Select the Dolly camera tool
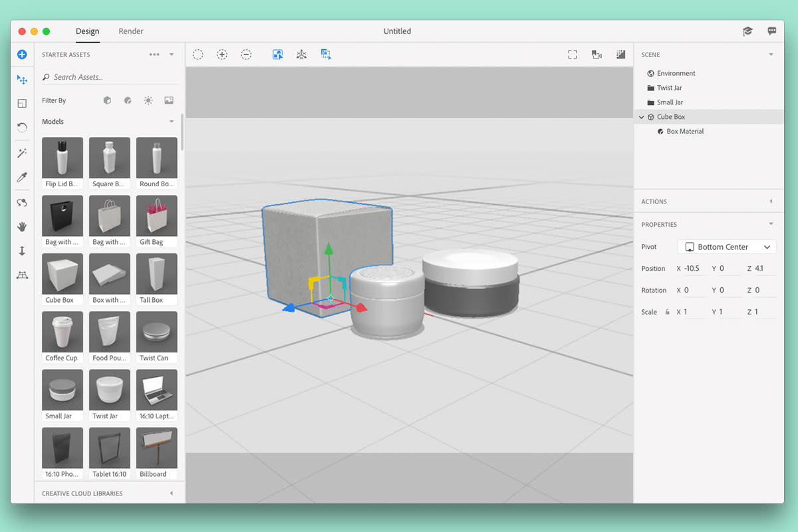 point(22,251)
